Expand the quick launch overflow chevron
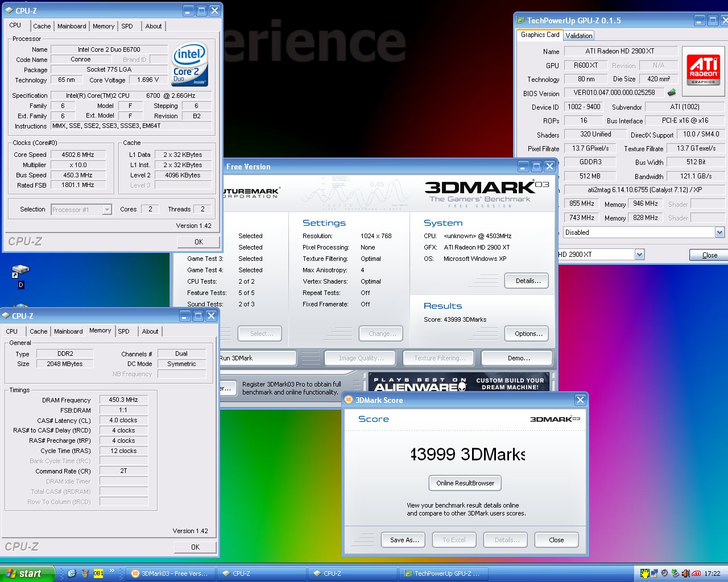 111,571
